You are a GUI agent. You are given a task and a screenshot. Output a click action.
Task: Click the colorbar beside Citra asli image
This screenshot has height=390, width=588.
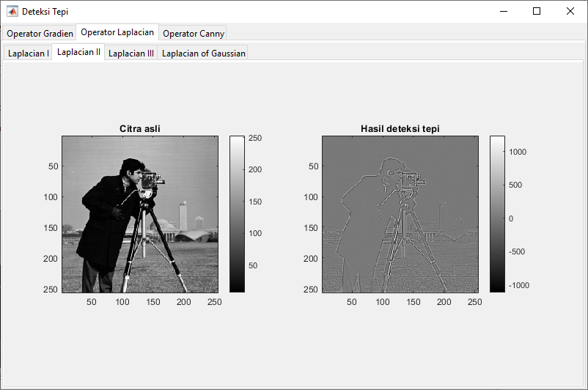pyautogui.click(x=237, y=214)
